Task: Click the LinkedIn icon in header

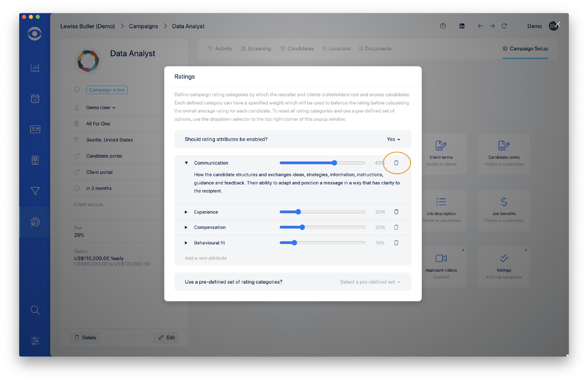Action: [462, 26]
